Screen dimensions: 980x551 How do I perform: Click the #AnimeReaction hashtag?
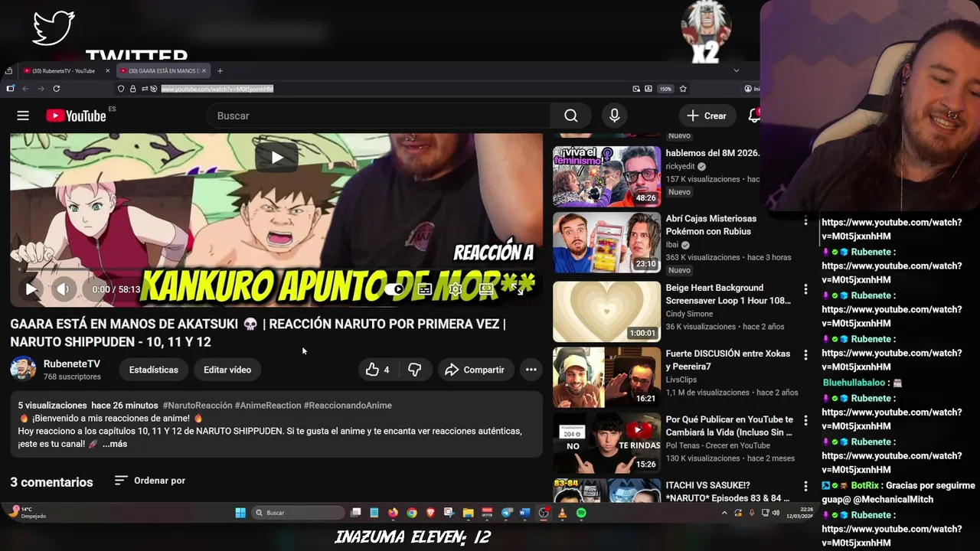pyautogui.click(x=268, y=405)
